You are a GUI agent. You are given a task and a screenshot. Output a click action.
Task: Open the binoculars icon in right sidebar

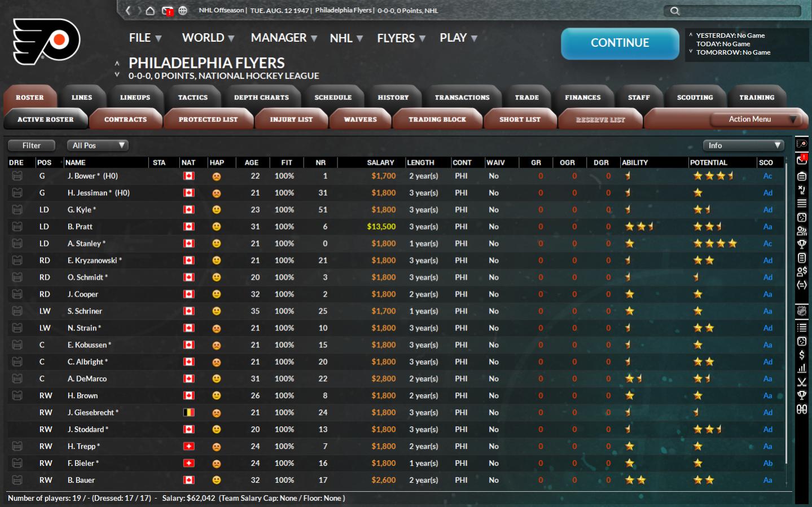coord(801,409)
